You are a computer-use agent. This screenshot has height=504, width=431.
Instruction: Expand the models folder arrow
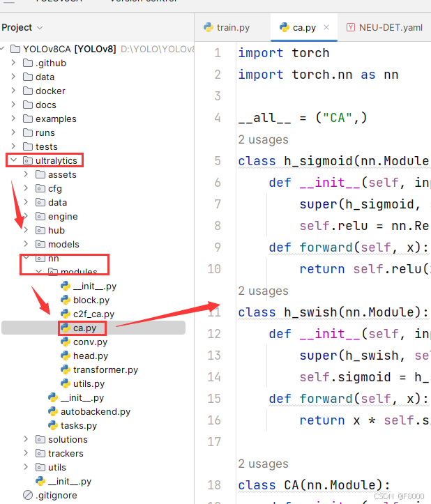coord(26,244)
